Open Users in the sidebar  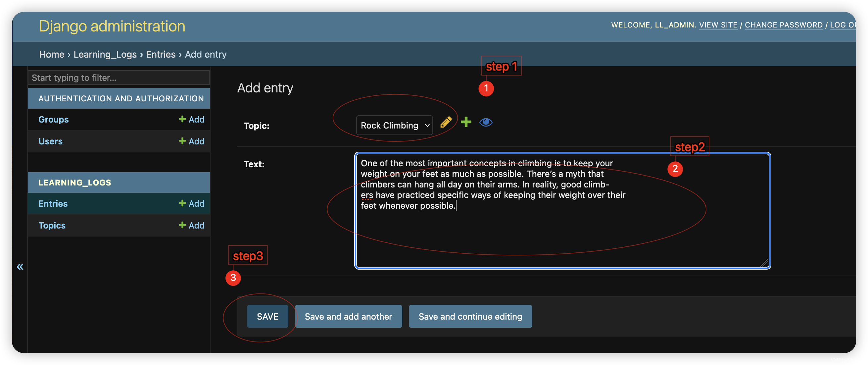coord(50,141)
